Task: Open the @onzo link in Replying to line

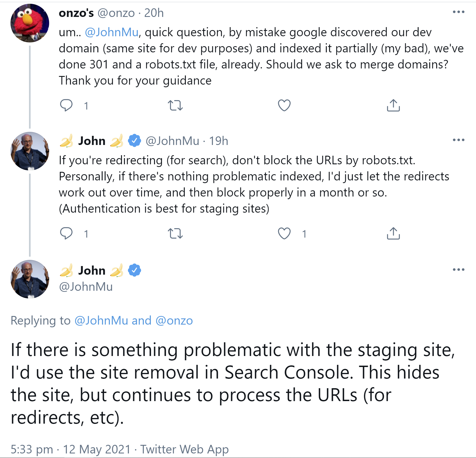Action: 175,320
